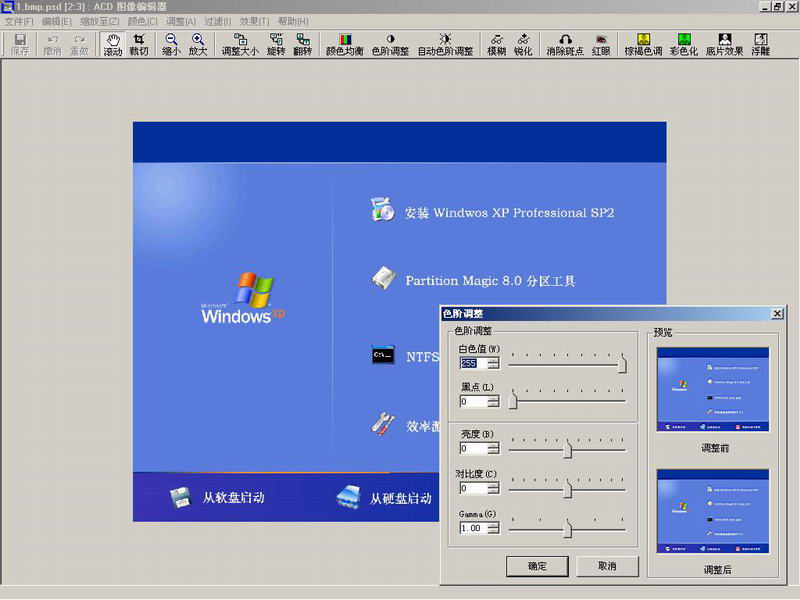Click the contrast spinner arrows
This screenshot has height=600, width=800.
(493, 488)
